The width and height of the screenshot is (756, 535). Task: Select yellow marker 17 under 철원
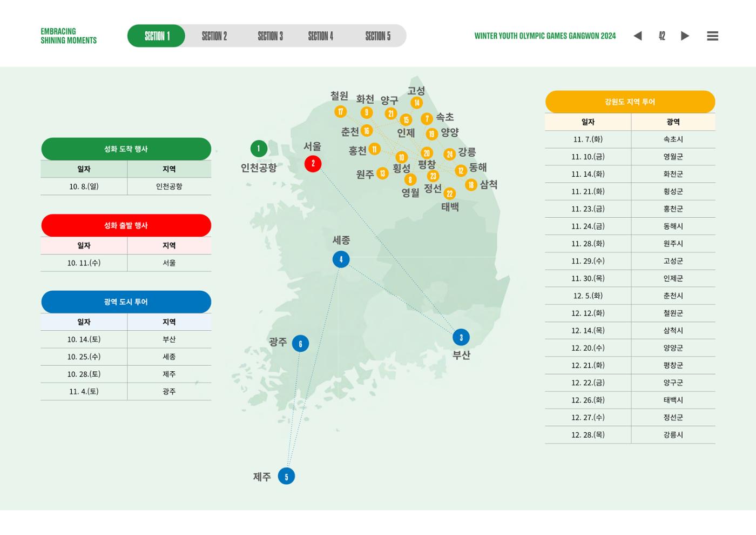tap(340, 112)
